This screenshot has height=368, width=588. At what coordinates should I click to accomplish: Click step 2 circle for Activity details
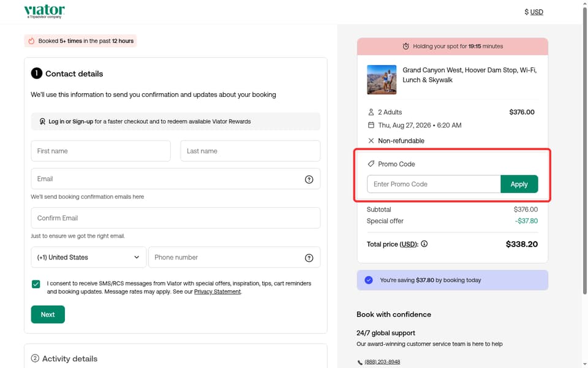35,358
